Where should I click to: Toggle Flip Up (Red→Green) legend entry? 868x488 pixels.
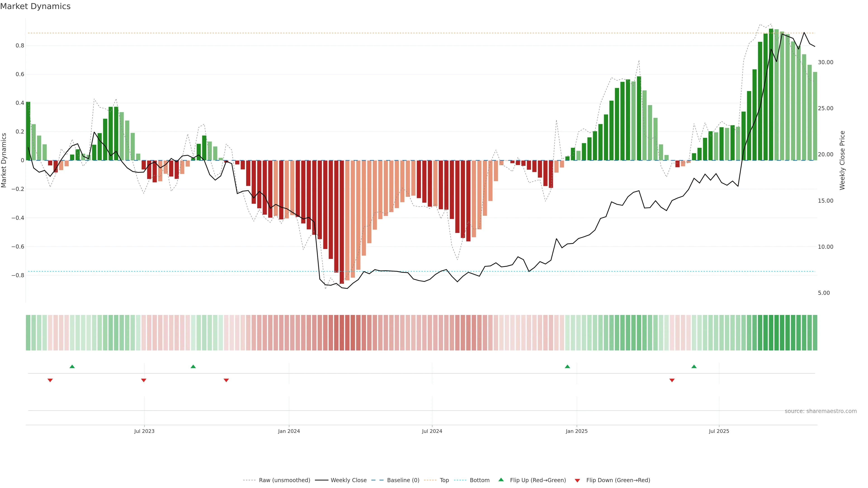[538, 480]
